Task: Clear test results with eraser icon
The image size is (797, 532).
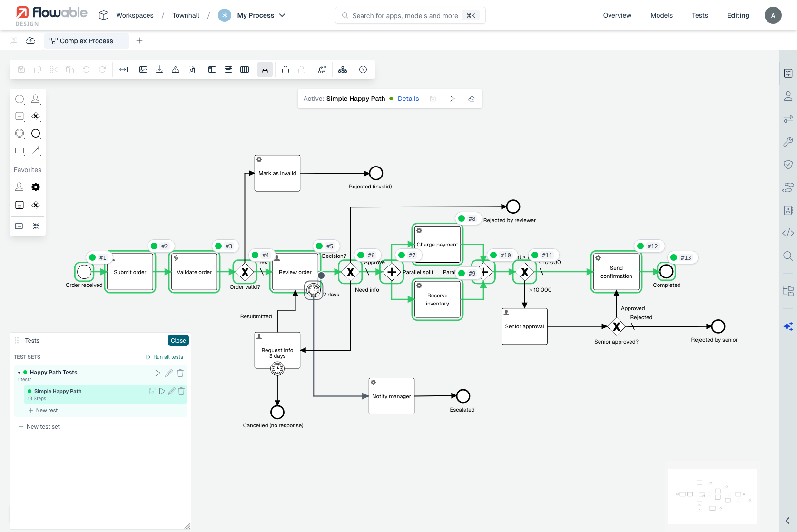Action: pyautogui.click(x=471, y=99)
